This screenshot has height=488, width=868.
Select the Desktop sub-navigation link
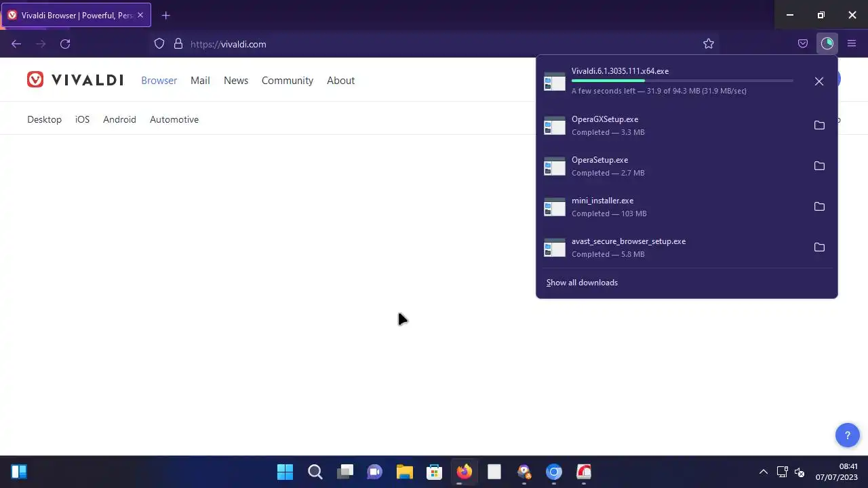44,119
